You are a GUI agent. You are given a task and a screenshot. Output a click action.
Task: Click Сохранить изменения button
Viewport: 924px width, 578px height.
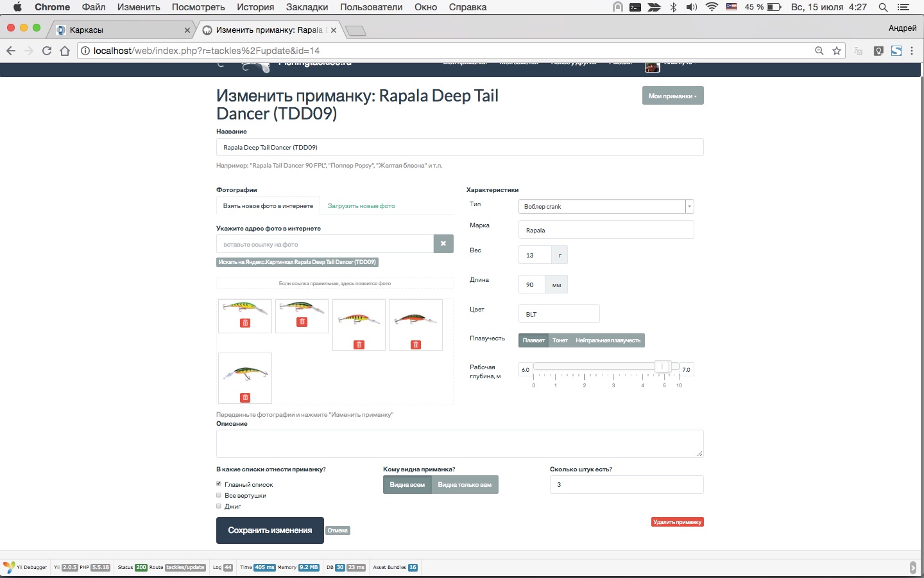[270, 530]
